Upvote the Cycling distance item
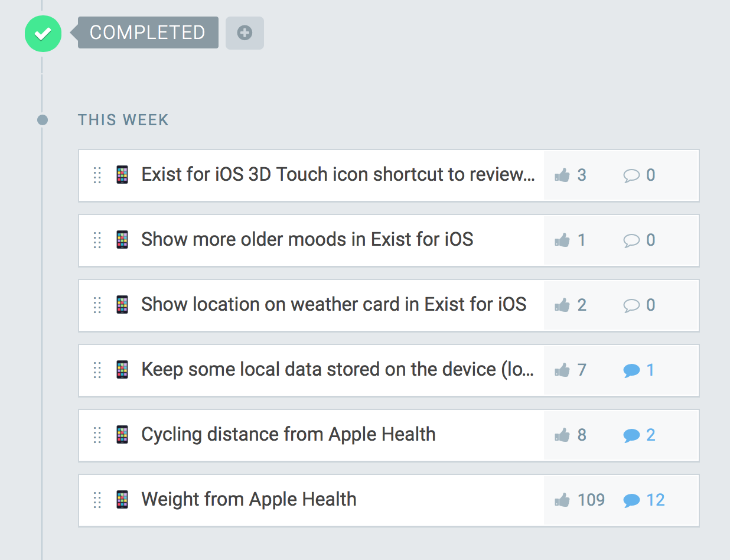The width and height of the screenshot is (730, 560). [562, 435]
